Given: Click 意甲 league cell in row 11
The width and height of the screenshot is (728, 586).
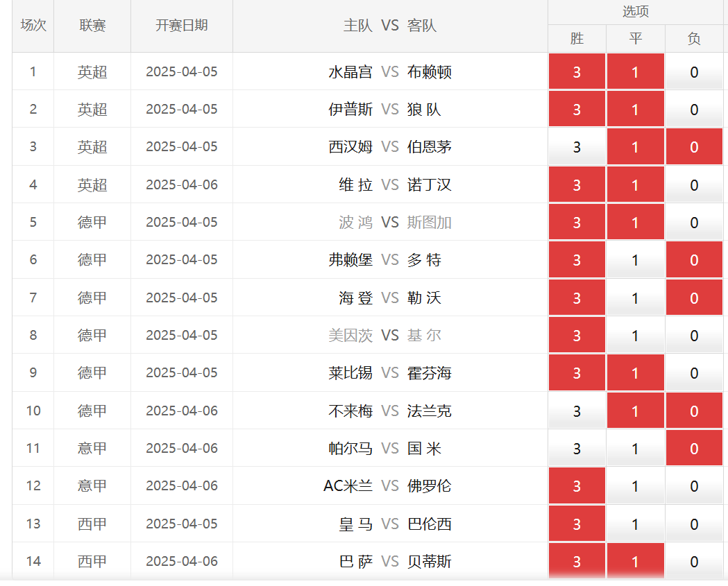Looking at the screenshot, I should pyautogui.click(x=92, y=448).
